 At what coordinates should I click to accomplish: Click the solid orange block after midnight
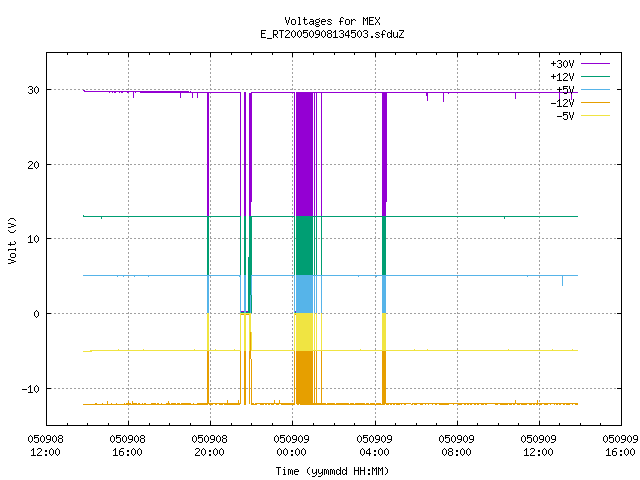pos(304,377)
